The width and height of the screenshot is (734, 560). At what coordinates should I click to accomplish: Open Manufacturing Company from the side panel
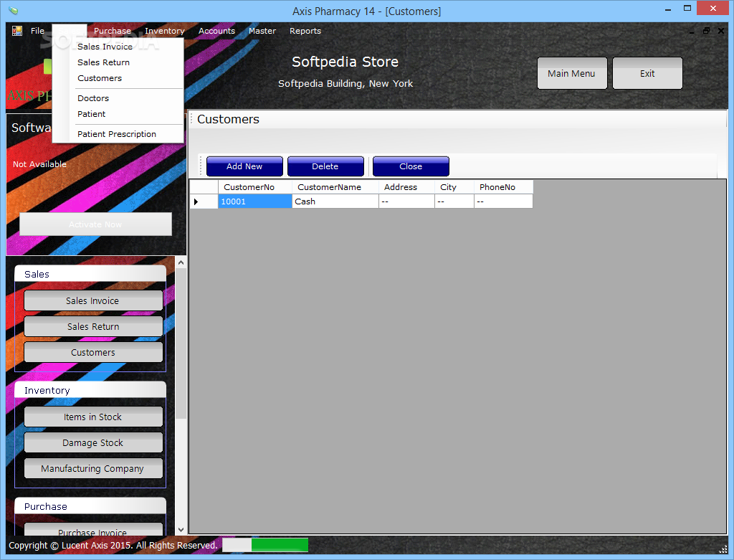click(x=93, y=468)
